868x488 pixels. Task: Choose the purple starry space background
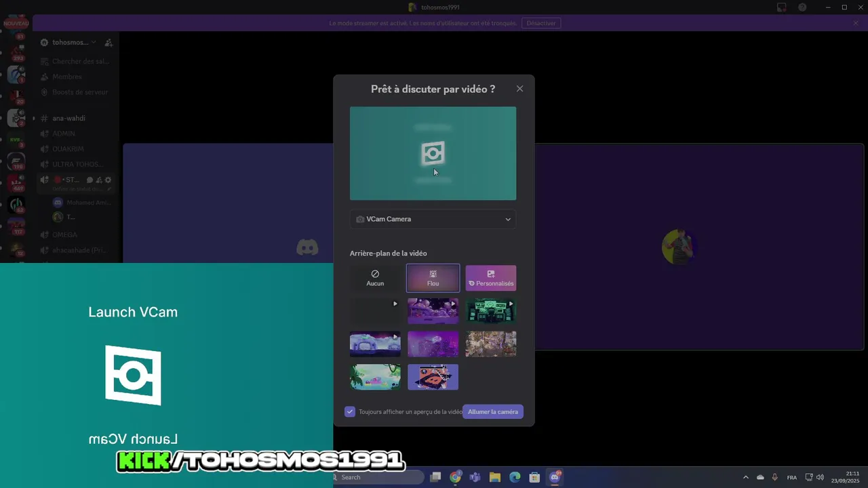coord(433,344)
